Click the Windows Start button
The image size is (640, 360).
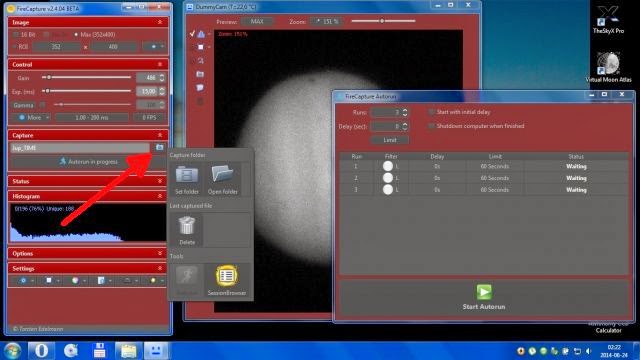(12, 351)
